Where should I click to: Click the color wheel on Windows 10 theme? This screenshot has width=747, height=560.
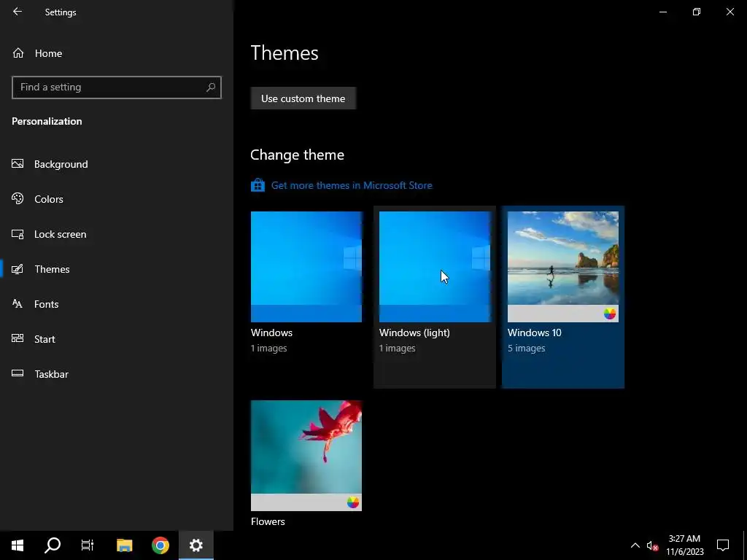point(610,314)
